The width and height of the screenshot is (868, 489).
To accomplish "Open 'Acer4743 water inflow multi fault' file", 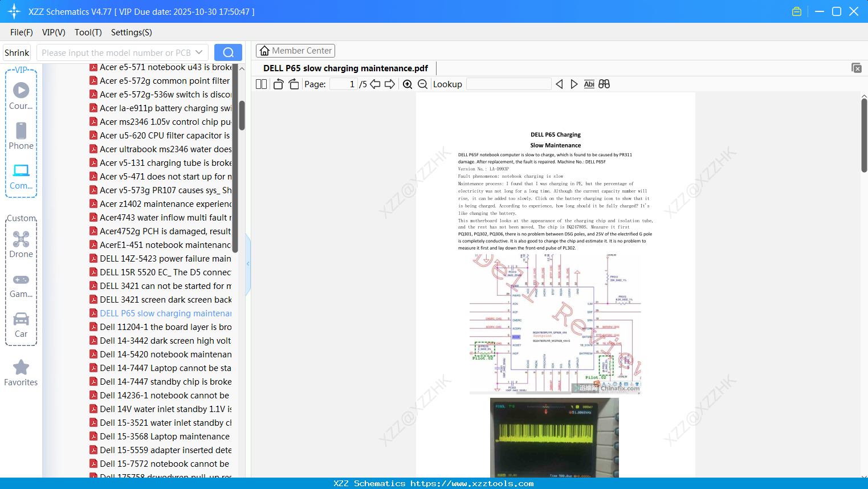I will [161, 218].
